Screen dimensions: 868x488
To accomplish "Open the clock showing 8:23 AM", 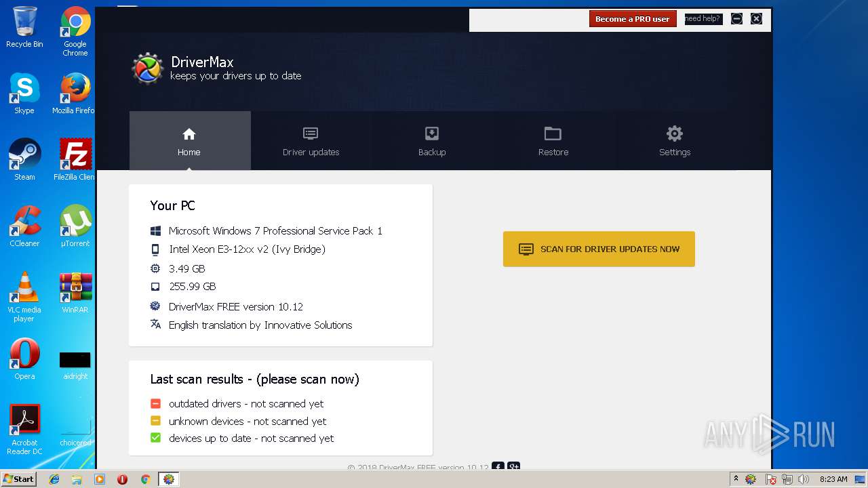I will click(833, 479).
